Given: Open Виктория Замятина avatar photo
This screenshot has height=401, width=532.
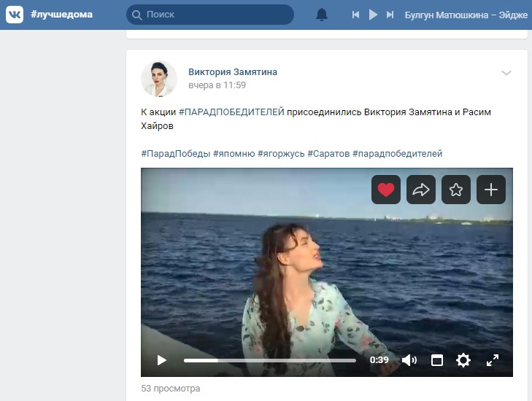Looking at the screenshot, I should [159, 79].
